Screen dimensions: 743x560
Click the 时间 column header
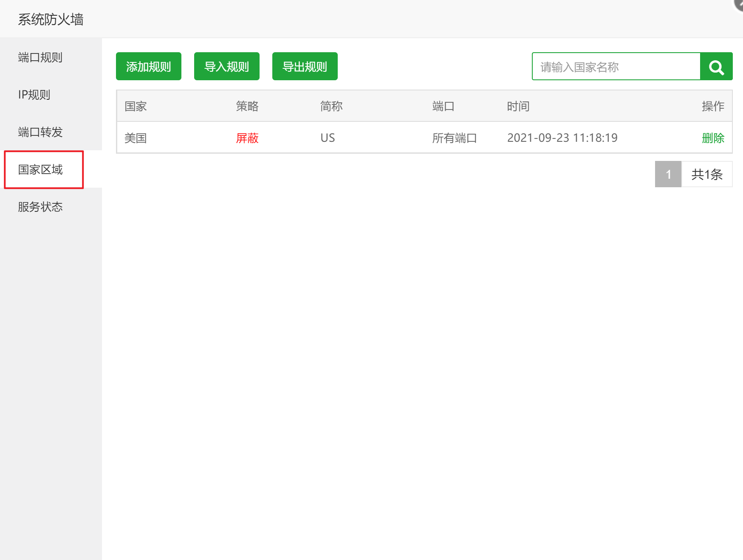tap(518, 106)
